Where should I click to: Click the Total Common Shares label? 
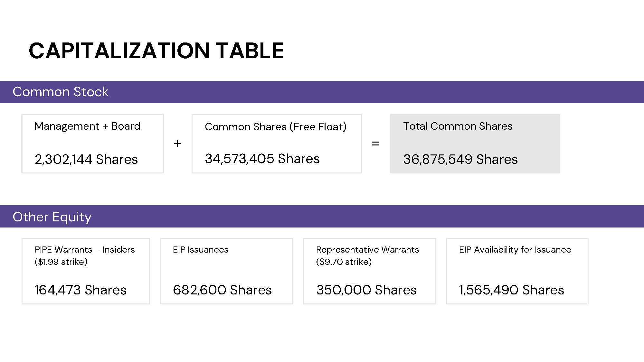(458, 126)
